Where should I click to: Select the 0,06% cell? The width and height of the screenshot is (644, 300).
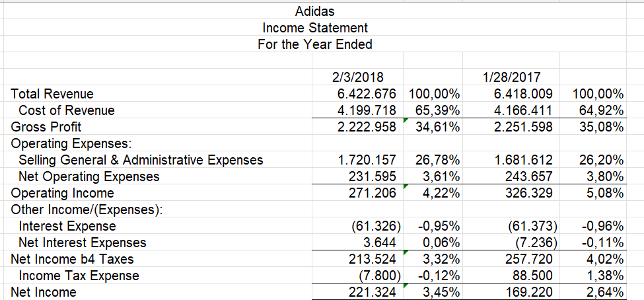pyautogui.click(x=441, y=243)
